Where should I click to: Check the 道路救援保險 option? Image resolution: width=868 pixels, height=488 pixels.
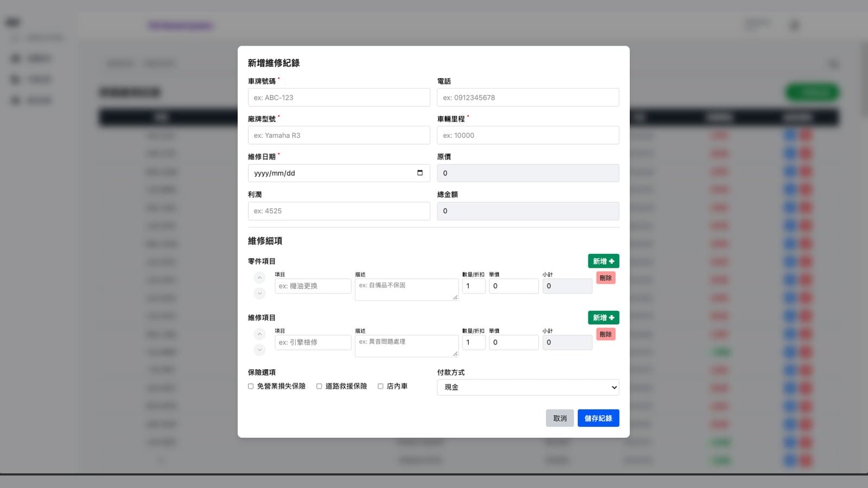point(319,386)
